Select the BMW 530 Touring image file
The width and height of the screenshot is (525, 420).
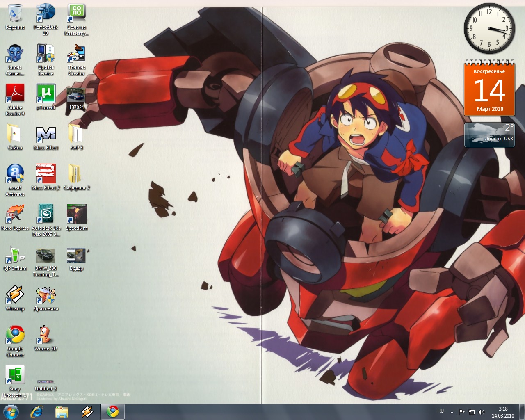(46, 262)
